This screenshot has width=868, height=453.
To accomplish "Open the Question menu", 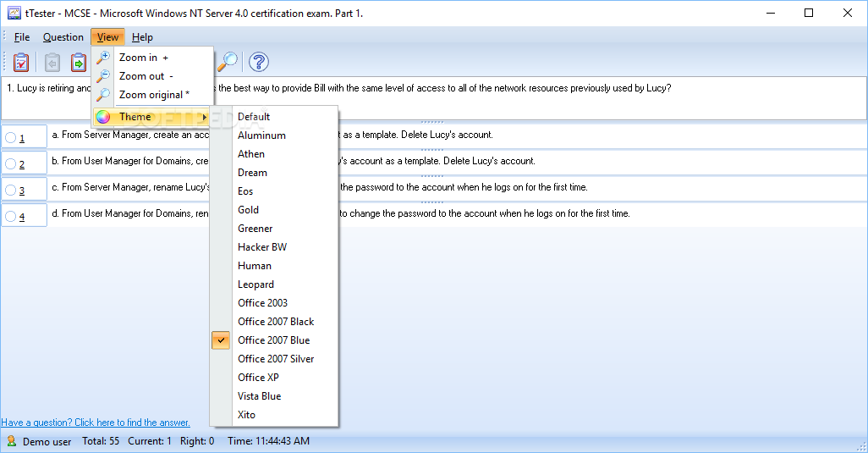I will [x=63, y=37].
